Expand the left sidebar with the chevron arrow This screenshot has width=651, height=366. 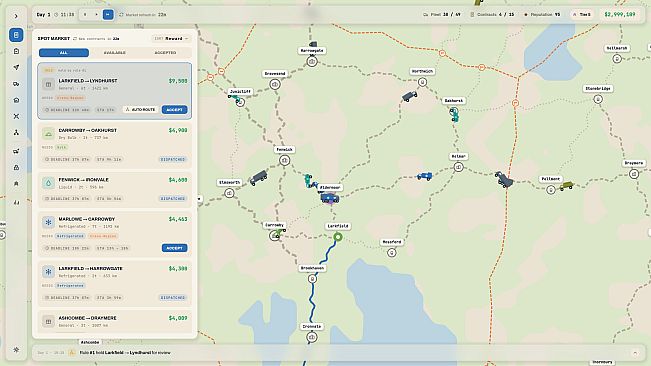[16, 16]
